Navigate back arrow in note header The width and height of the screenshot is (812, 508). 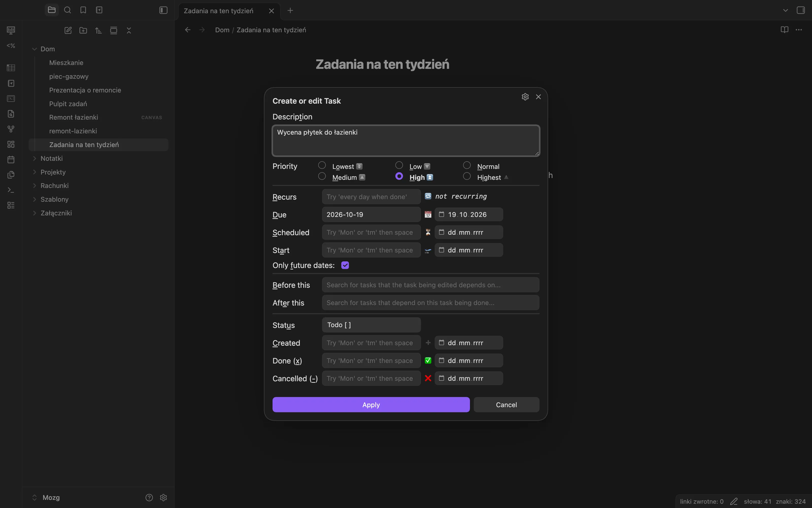tap(188, 30)
